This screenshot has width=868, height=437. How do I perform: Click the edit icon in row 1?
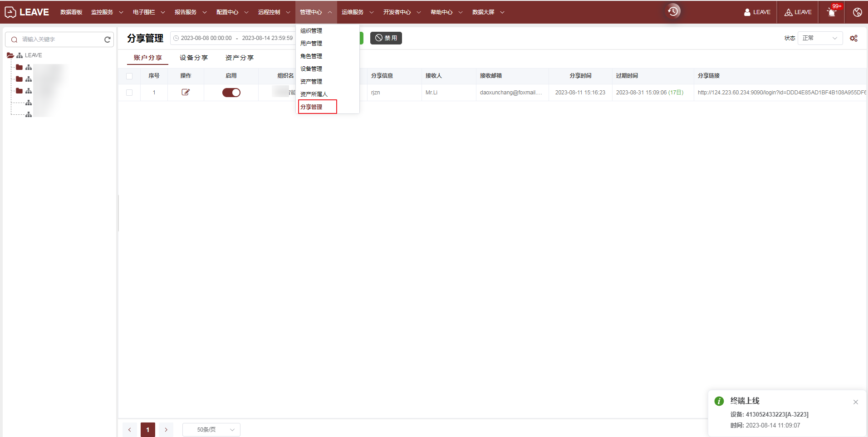(x=186, y=92)
